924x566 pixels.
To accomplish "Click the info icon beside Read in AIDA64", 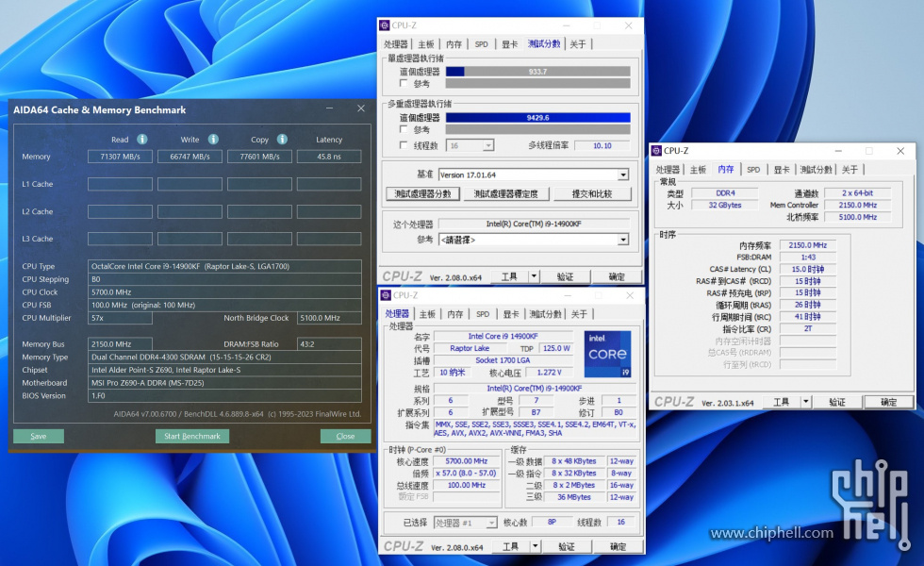I will pos(142,140).
